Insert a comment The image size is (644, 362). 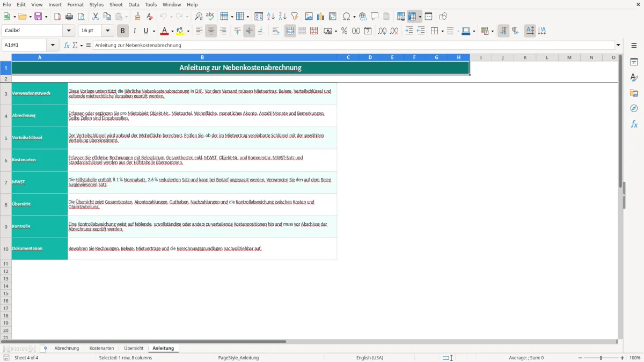tap(375, 17)
